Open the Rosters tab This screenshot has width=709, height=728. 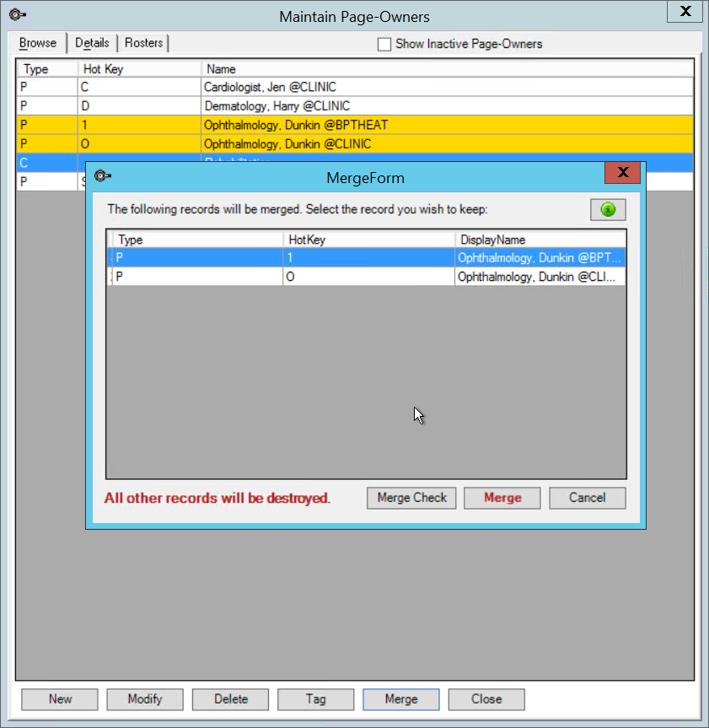[x=143, y=43]
